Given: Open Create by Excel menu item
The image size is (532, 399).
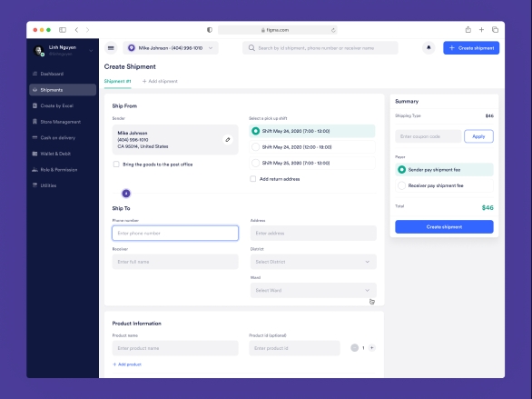Looking at the screenshot, I should (63, 105).
